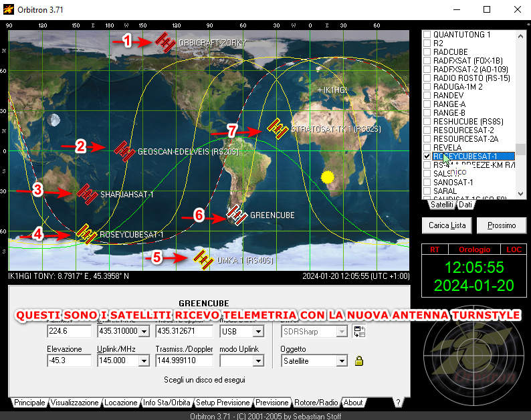Expand the Uplink/MHz 145.000 dropdown

click(144, 361)
